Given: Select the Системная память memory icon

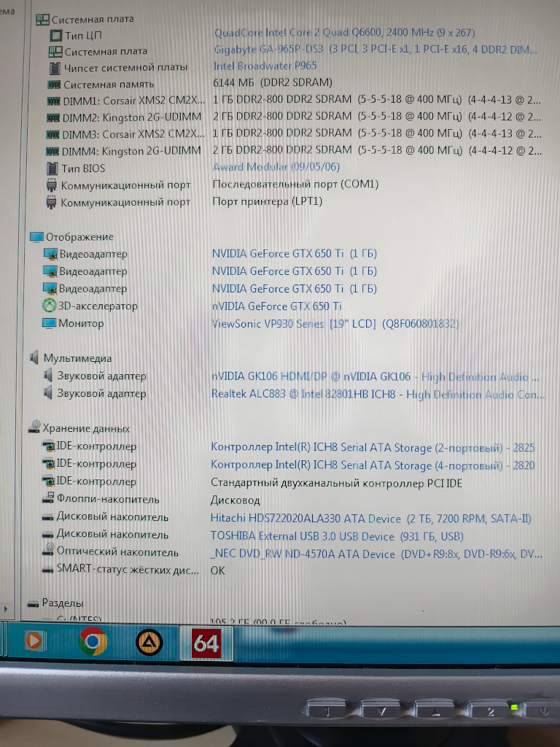Looking at the screenshot, I should pos(54,85).
